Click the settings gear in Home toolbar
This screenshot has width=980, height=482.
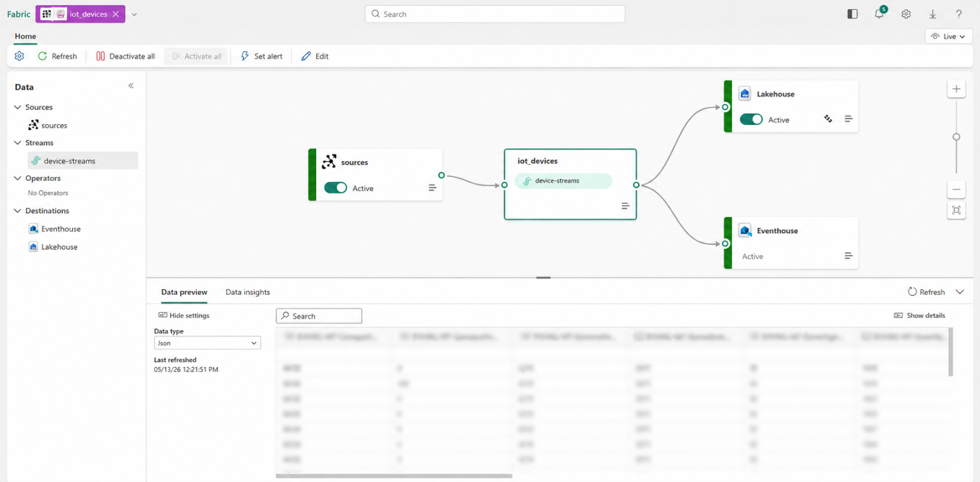20,56
